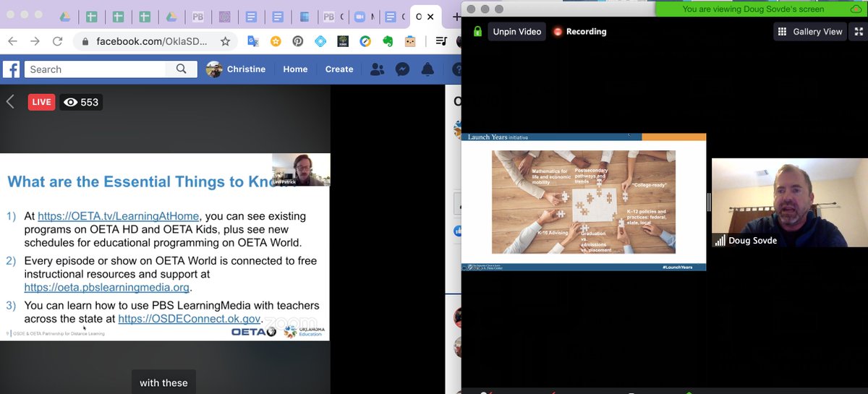Go back in browser history
This screenshot has width=868, height=394.
tap(14, 42)
